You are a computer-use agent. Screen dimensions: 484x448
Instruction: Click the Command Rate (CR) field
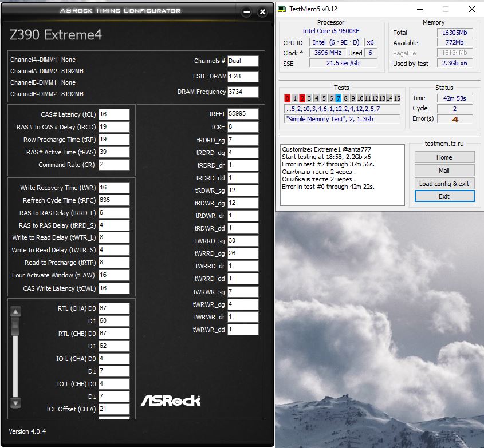point(114,165)
